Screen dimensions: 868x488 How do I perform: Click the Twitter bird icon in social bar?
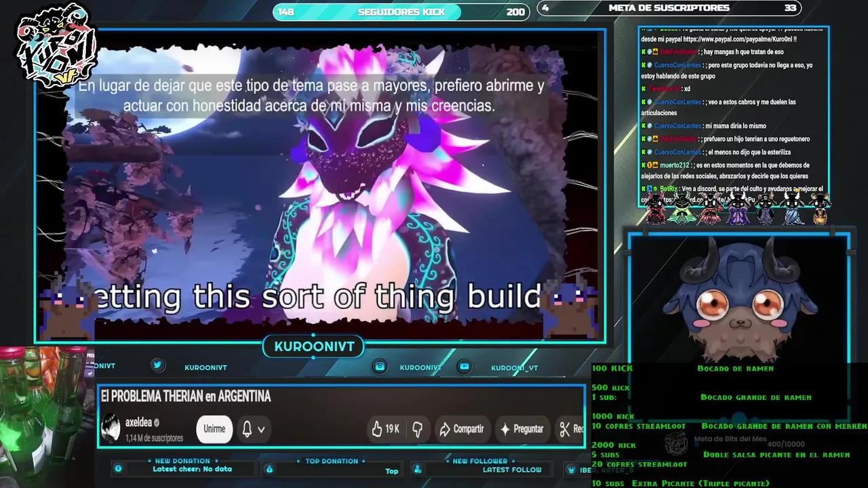(157, 365)
